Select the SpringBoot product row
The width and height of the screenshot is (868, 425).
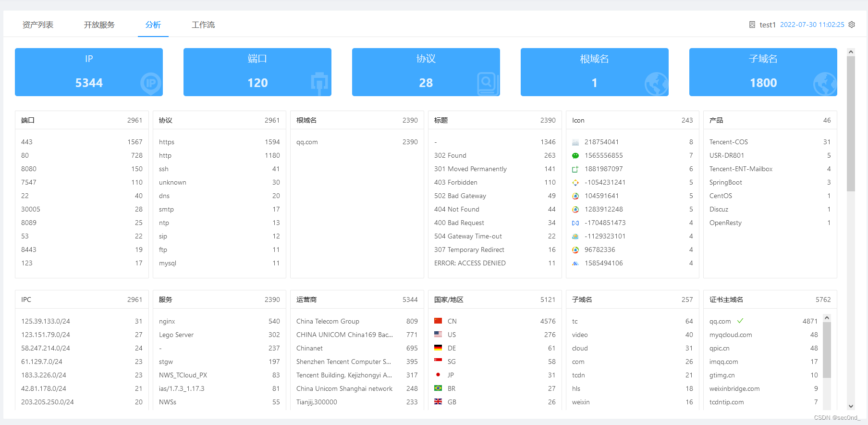[770, 182]
